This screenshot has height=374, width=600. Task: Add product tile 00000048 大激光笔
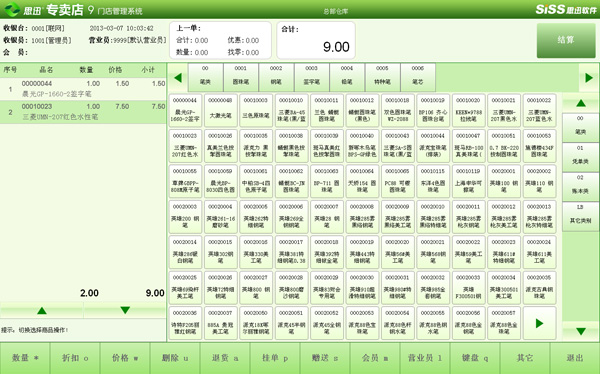tap(220, 110)
